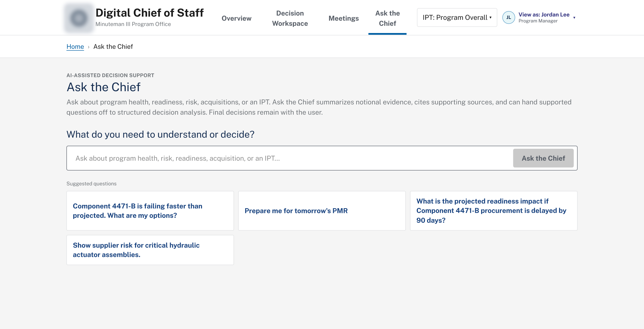This screenshot has width=644, height=329.
Task: Switch to Decision Workspace tab
Action: coord(290,18)
